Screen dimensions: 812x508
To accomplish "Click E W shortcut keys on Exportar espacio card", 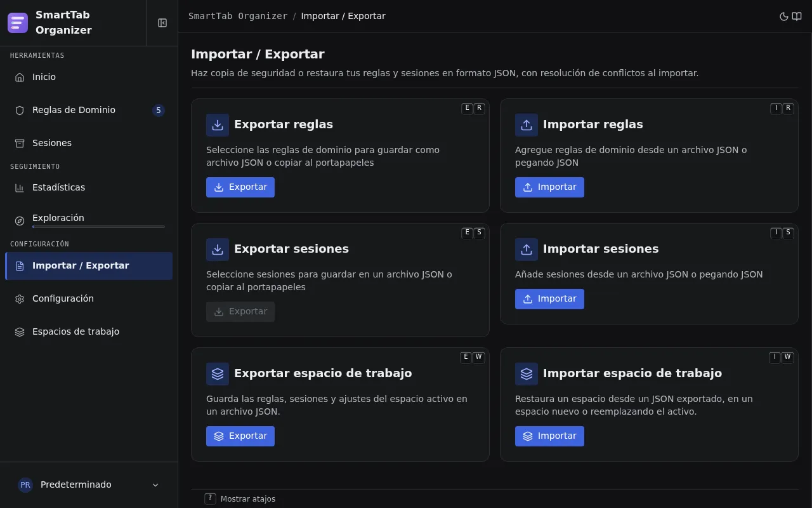I will (x=473, y=358).
